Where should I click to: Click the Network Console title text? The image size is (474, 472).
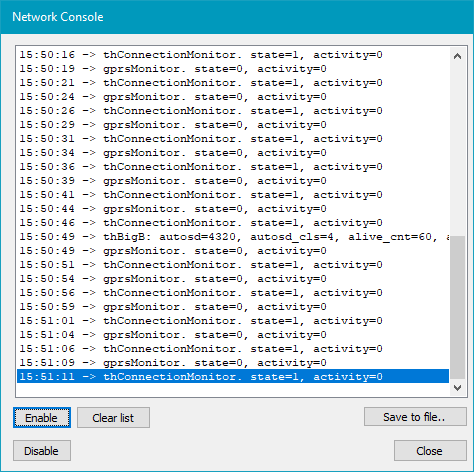[x=58, y=17]
